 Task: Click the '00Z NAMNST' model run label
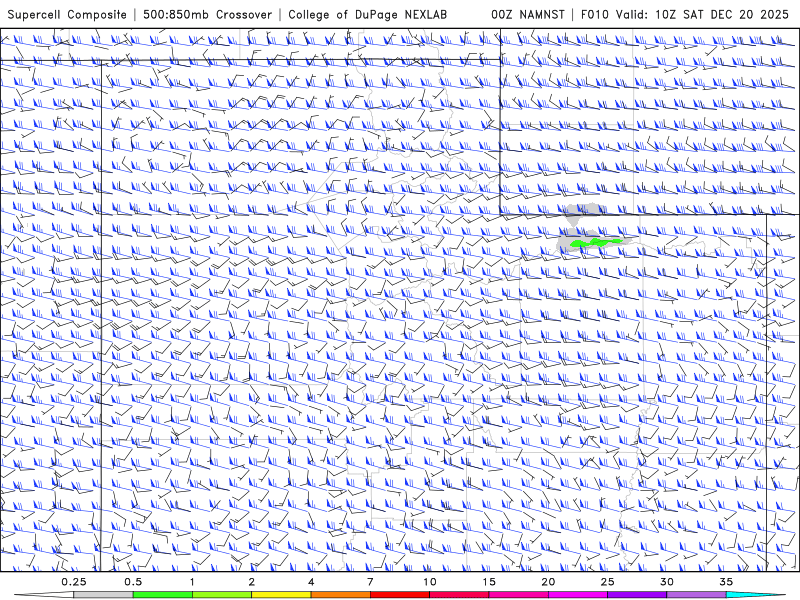[x=528, y=14]
